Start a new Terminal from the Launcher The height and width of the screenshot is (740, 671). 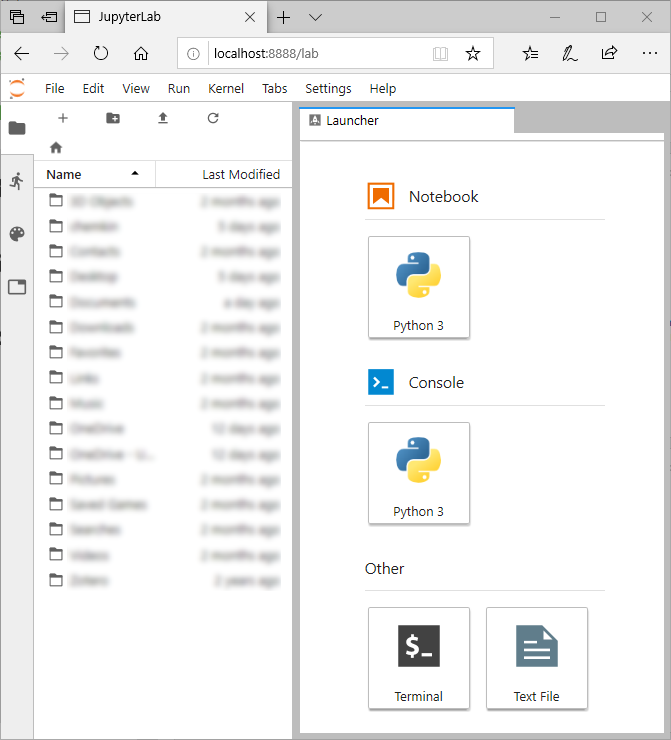pyautogui.click(x=419, y=658)
